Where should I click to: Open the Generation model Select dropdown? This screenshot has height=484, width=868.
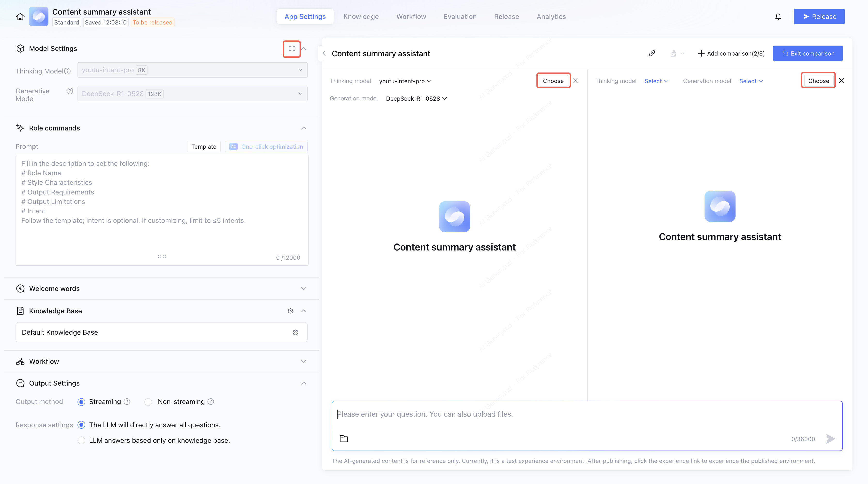coord(751,81)
